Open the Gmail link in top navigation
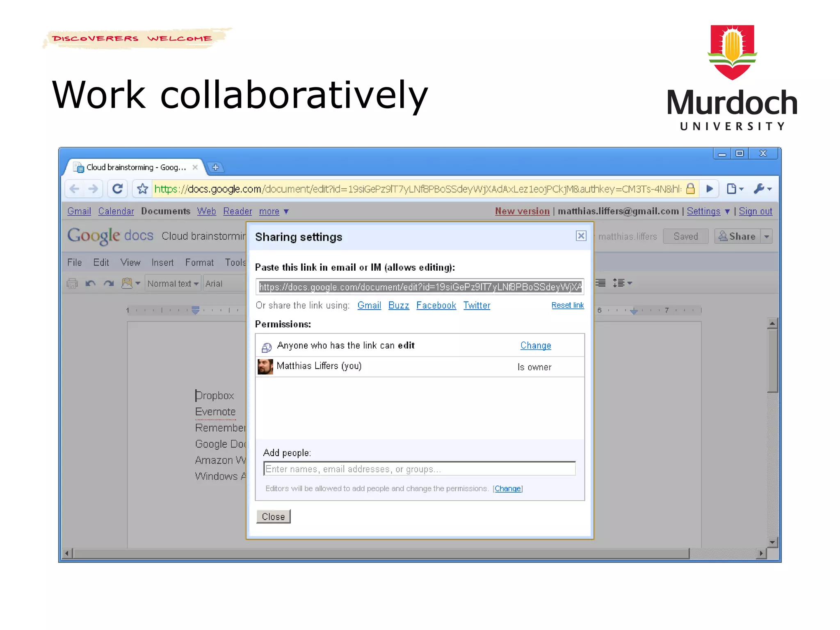Image resolution: width=840 pixels, height=630 pixels. pyautogui.click(x=79, y=211)
